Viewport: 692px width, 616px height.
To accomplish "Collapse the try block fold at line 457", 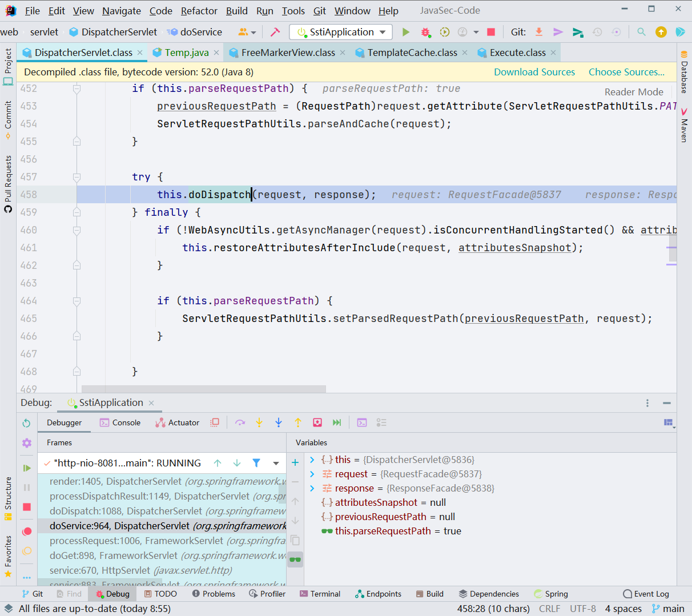I will click(77, 177).
